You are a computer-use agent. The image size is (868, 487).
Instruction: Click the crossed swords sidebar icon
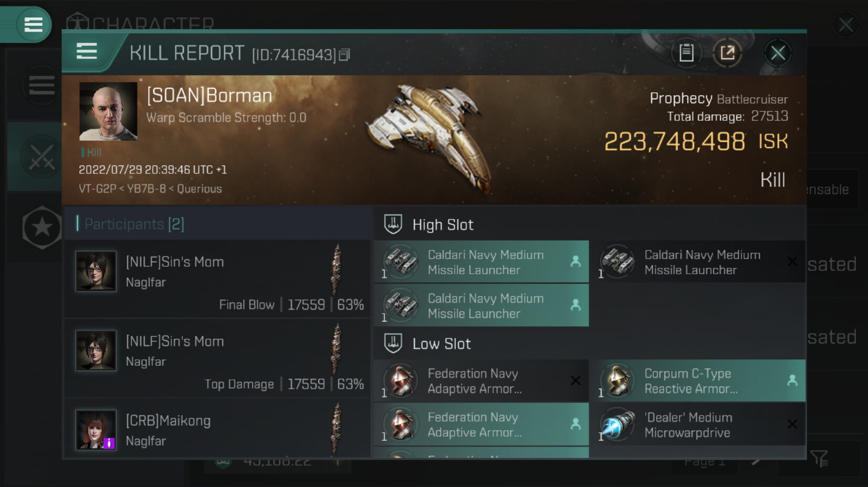click(41, 157)
